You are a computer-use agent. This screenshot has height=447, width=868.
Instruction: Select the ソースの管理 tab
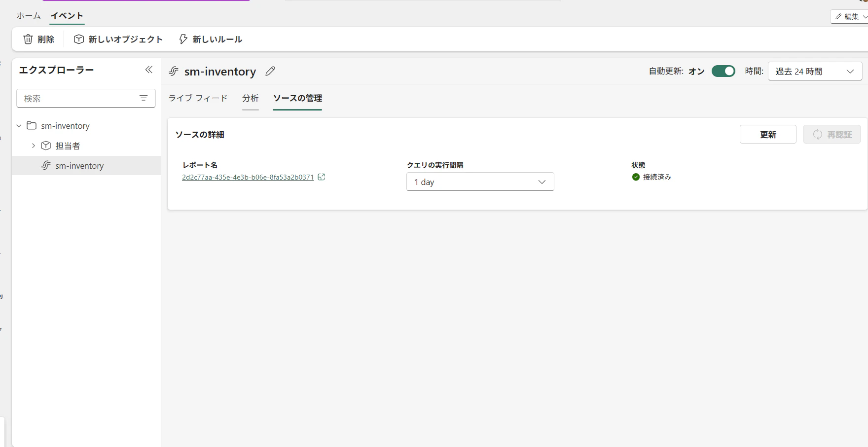[297, 98]
